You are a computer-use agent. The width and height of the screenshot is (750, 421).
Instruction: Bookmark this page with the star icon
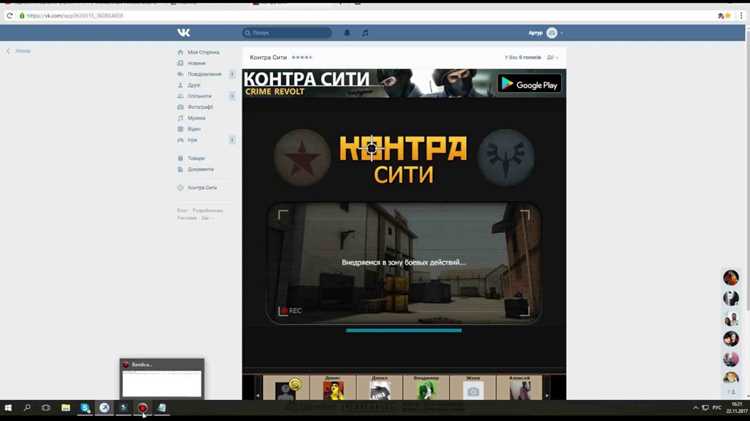pos(728,16)
